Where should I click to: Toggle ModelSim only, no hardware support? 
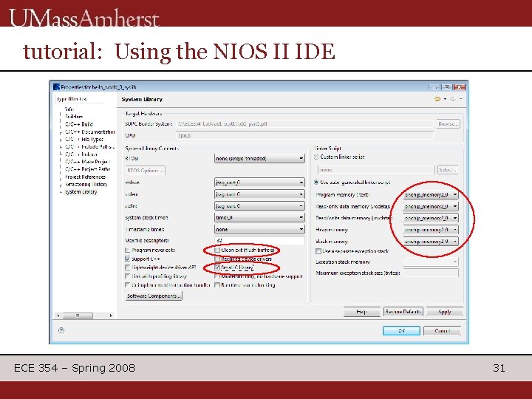[217, 276]
